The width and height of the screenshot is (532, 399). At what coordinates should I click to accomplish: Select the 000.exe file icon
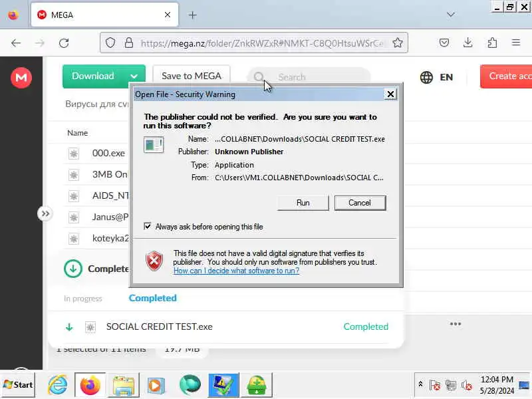pos(74,154)
